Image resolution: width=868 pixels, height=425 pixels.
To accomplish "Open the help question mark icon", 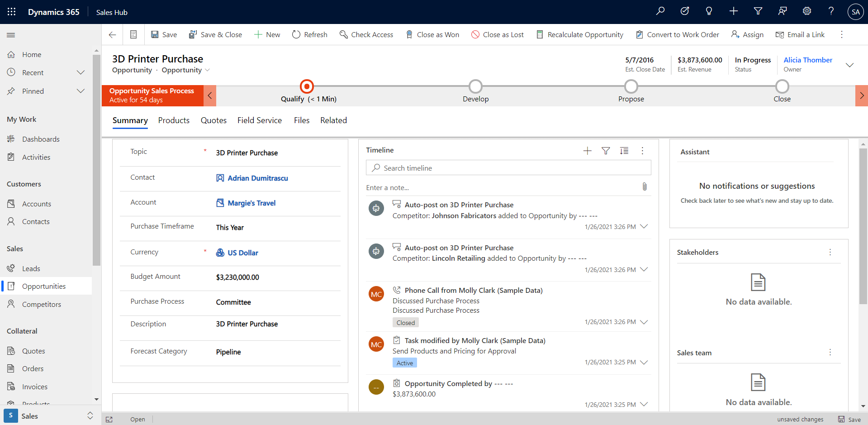I will click(x=831, y=11).
